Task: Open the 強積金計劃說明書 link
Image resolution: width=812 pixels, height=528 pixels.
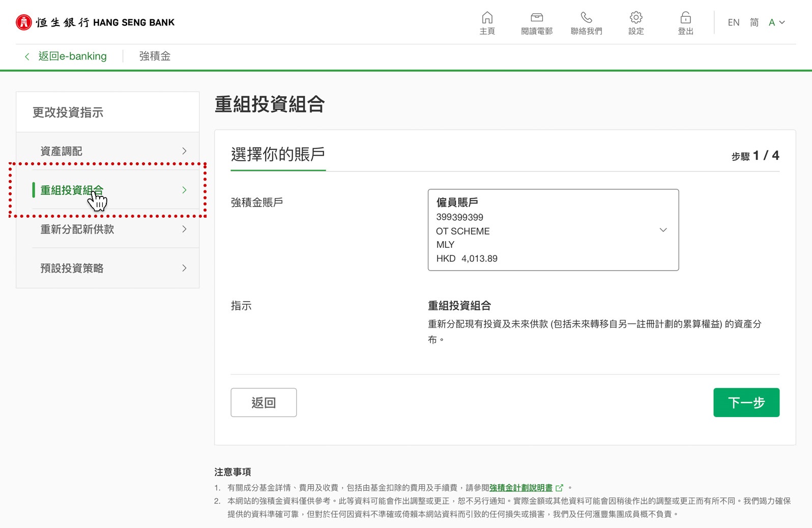Action: (x=520, y=488)
